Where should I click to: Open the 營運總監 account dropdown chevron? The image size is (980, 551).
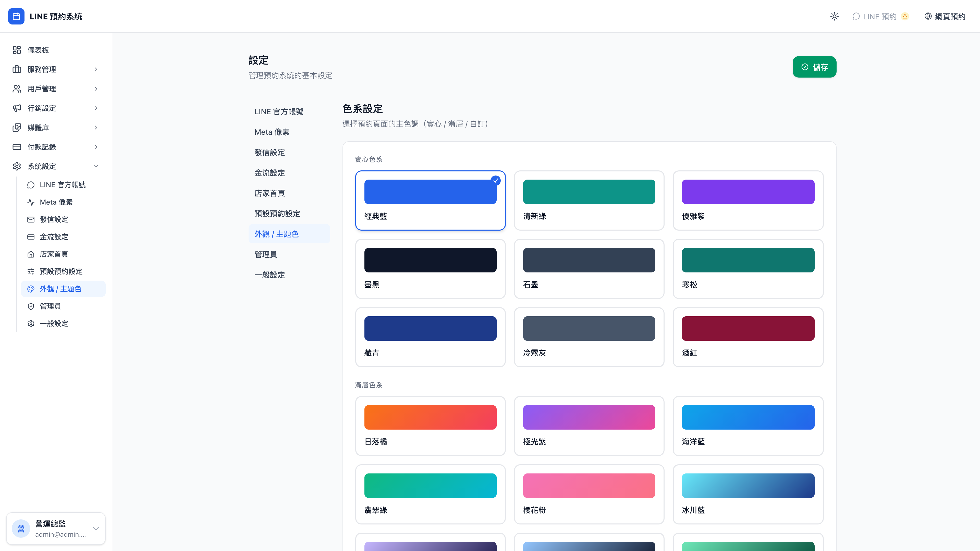[96, 529]
